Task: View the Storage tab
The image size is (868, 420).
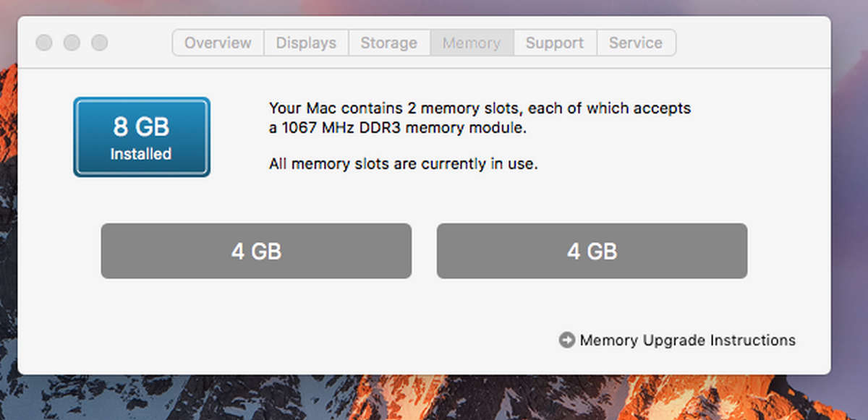Action: (x=389, y=43)
